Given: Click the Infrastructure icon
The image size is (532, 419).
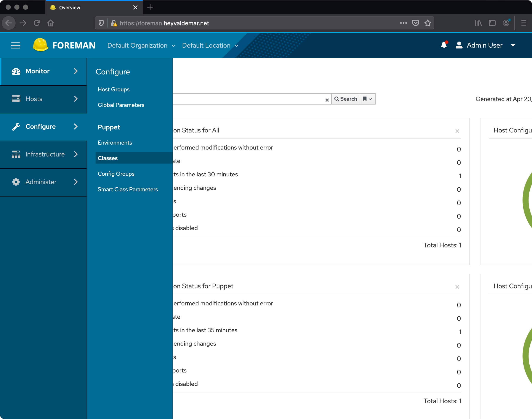Looking at the screenshot, I should tap(16, 154).
